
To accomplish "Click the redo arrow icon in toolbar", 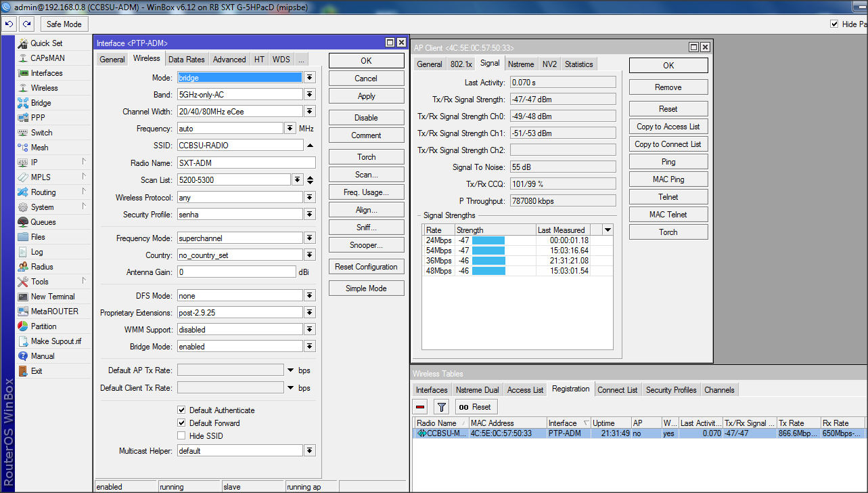I will [26, 24].
